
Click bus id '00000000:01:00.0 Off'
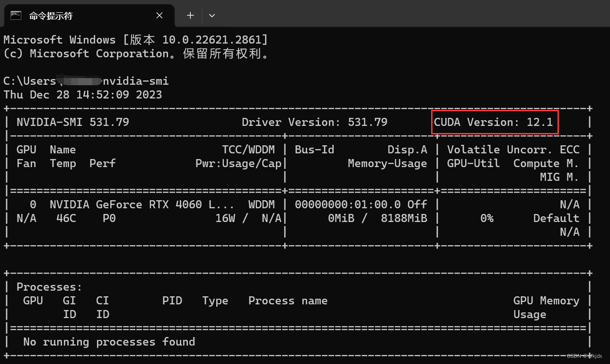coord(361,204)
